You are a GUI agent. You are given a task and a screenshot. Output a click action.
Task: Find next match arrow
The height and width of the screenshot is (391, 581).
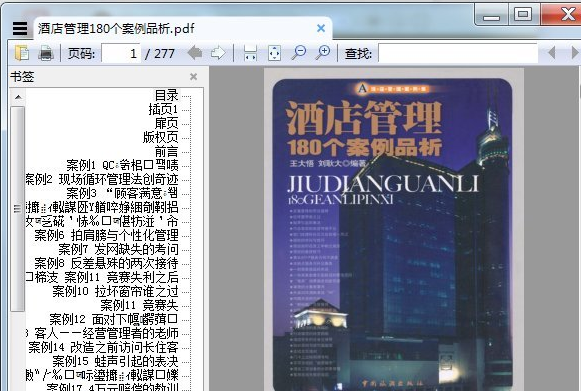575,53
